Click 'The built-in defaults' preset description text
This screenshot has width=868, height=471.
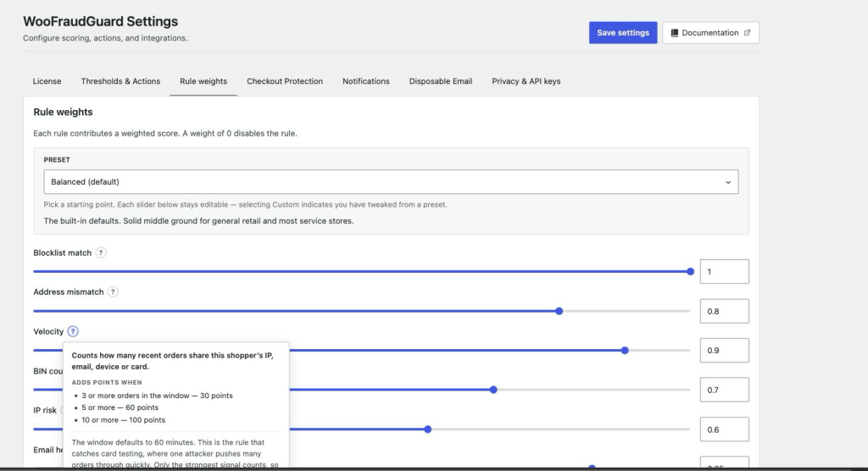point(198,221)
